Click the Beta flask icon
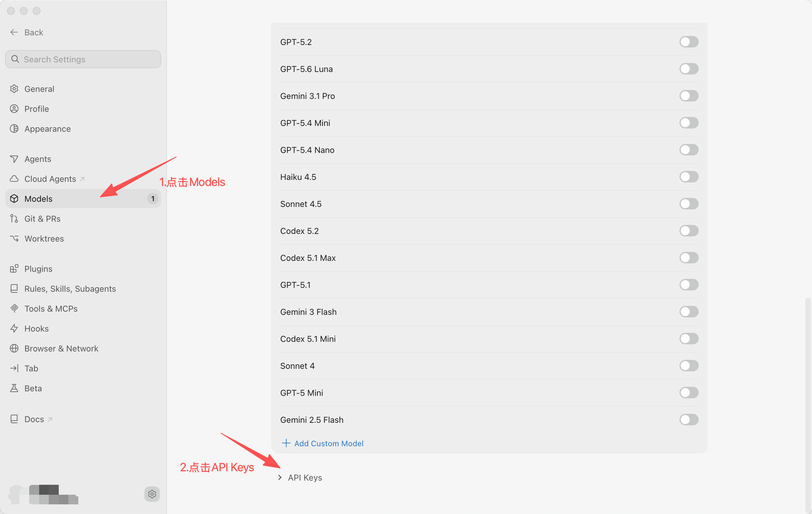812x514 pixels. (14, 388)
